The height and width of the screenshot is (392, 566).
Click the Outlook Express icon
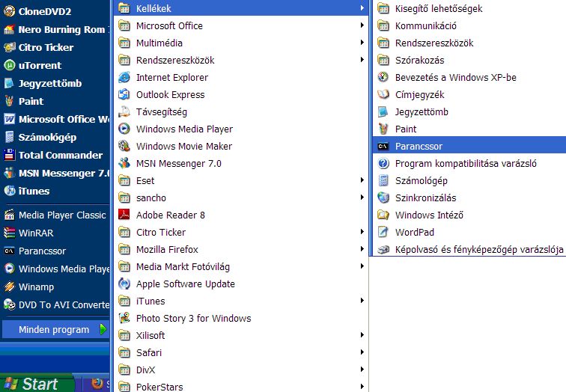pos(124,94)
